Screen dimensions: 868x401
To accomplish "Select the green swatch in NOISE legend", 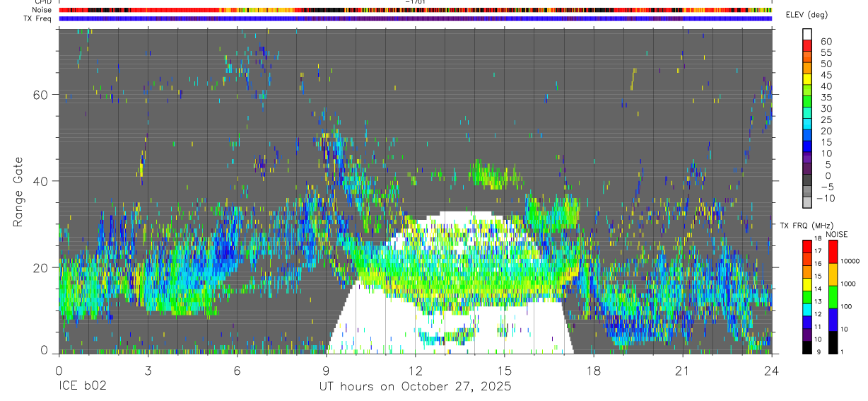I will [833, 297].
